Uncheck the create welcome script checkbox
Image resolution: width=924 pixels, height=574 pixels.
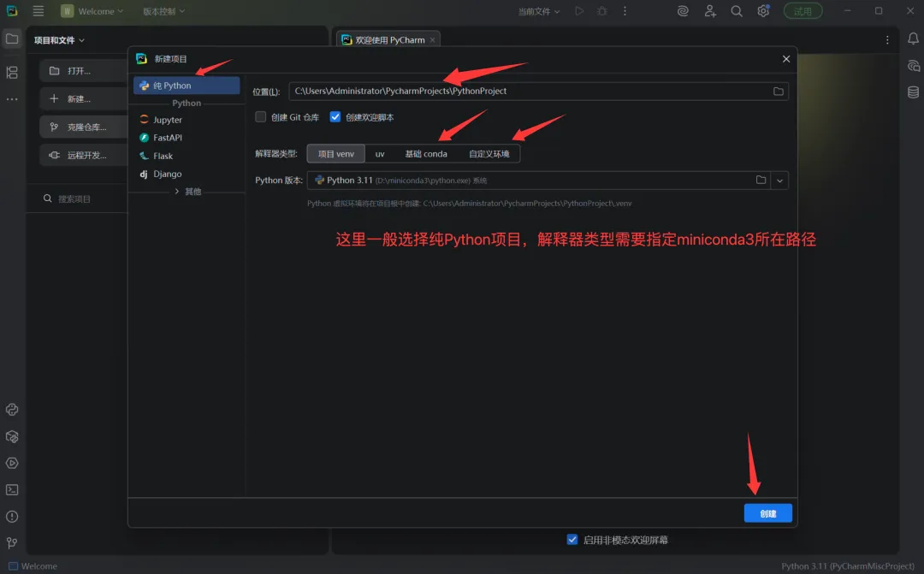tap(335, 116)
